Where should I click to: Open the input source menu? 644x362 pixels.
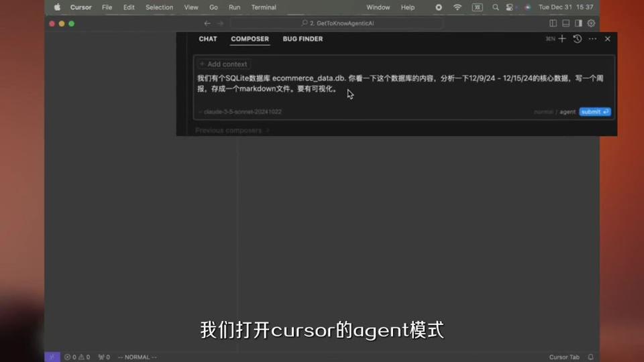[477, 7]
